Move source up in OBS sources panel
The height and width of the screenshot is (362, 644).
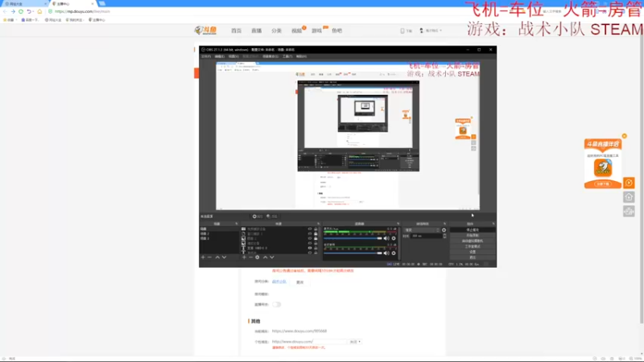point(266,257)
